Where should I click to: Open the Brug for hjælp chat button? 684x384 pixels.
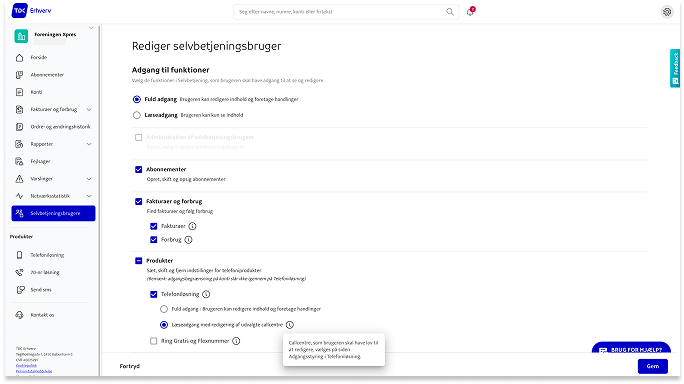click(x=631, y=348)
